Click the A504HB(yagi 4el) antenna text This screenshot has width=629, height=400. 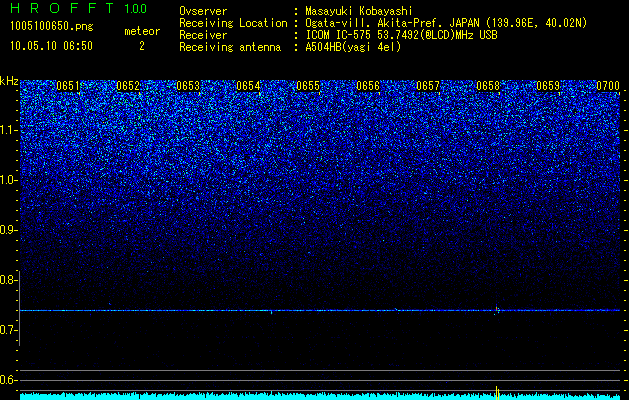pyautogui.click(x=353, y=47)
